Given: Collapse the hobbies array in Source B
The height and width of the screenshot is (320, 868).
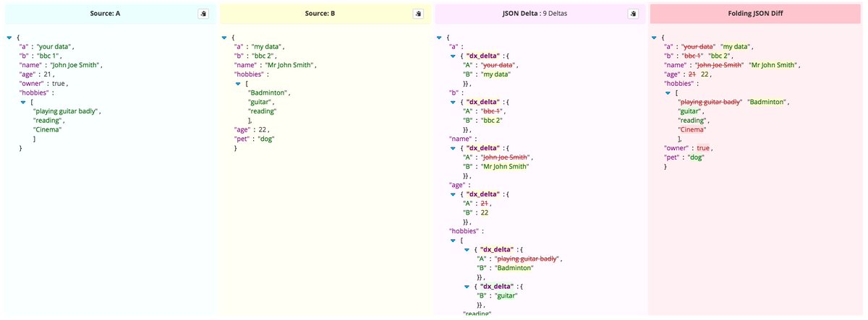Looking at the screenshot, I should pos(238,83).
